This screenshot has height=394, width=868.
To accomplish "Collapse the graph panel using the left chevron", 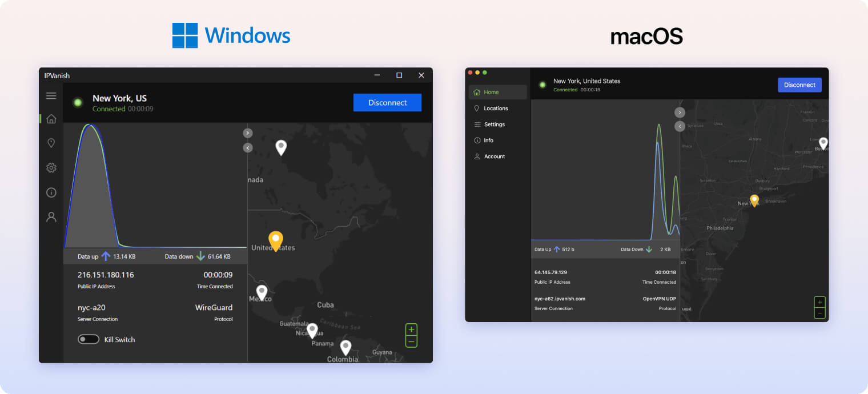I will [x=247, y=147].
